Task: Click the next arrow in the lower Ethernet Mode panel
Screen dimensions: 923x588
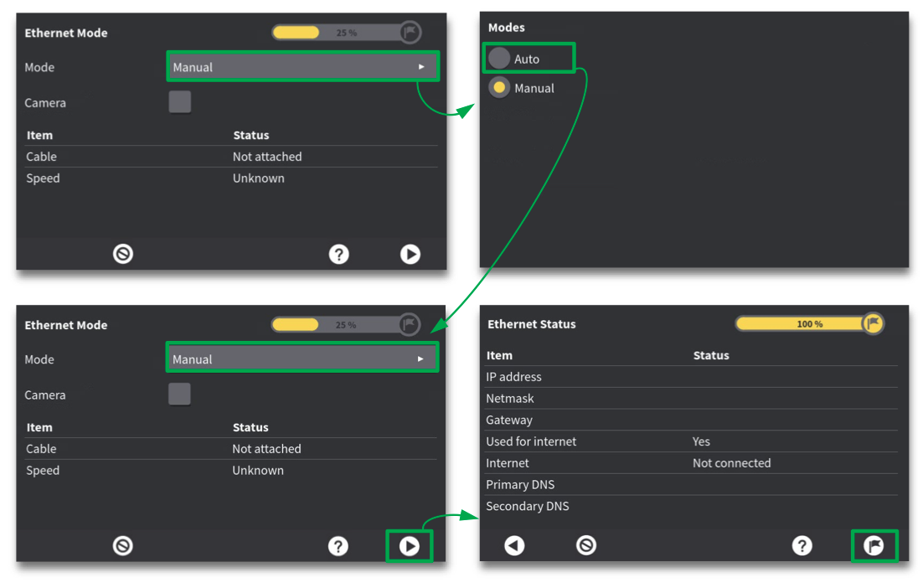Action: coord(409,546)
